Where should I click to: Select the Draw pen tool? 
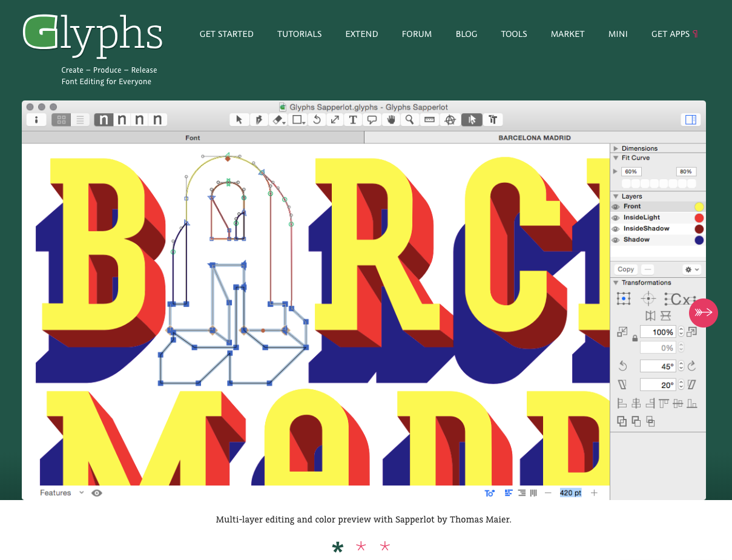click(x=259, y=120)
